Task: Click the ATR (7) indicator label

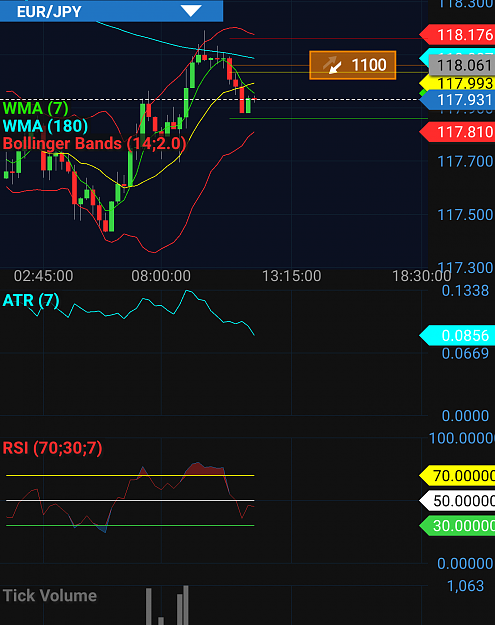Action: coord(31,300)
